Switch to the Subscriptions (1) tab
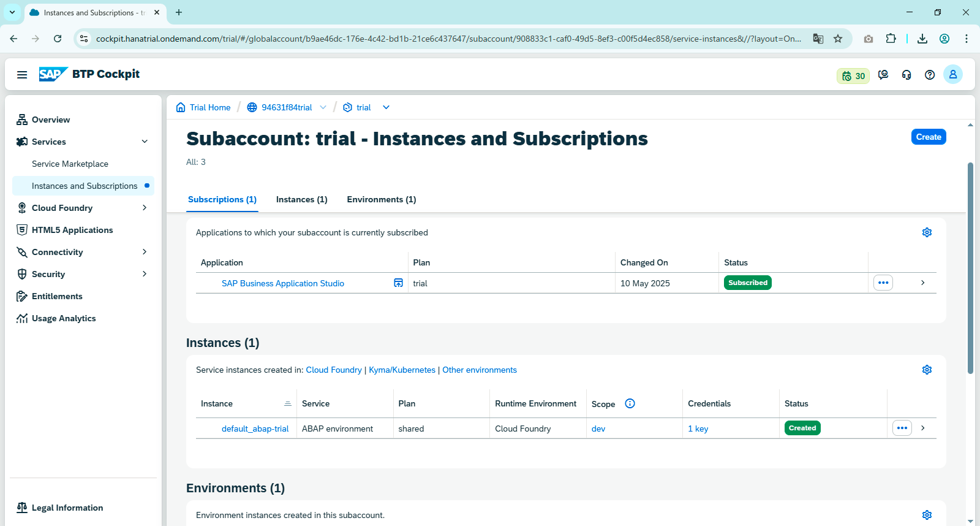980x526 pixels. [x=222, y=200]
